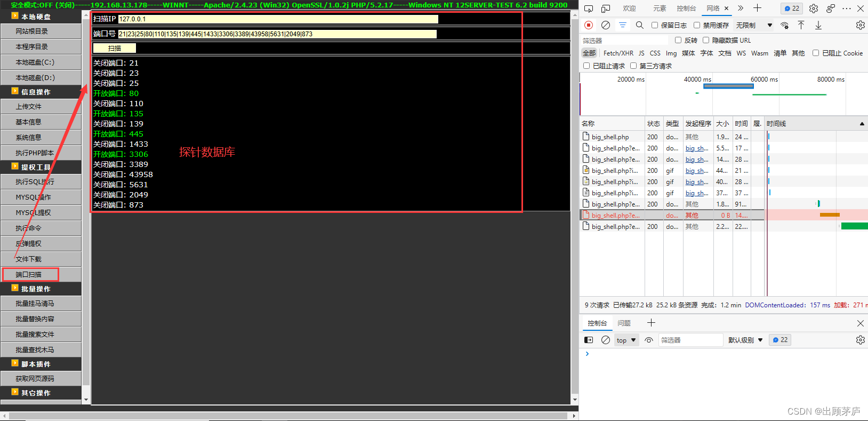The height and width of the screenshot is (421, 868).
Task: Filter requests by Fetch/XHR
Action: click(618, 53)
